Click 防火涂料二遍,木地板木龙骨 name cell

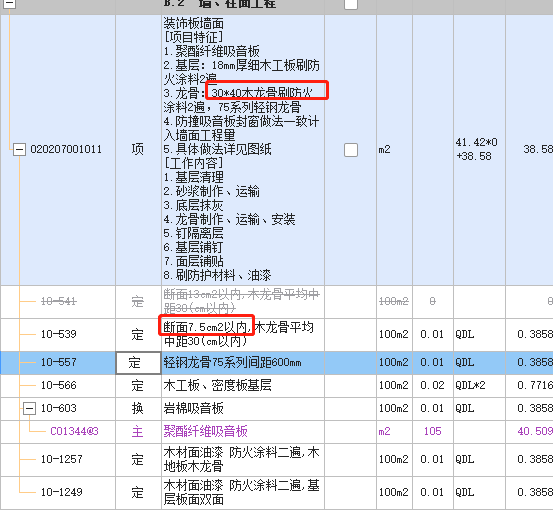pyautogui.click(x=243, y=459)
